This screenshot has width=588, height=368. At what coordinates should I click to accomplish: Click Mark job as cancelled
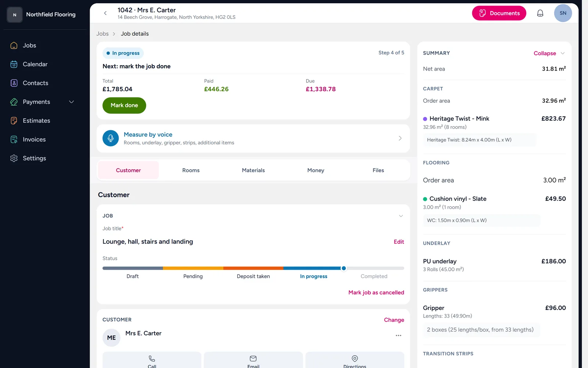tap(376, 293)
